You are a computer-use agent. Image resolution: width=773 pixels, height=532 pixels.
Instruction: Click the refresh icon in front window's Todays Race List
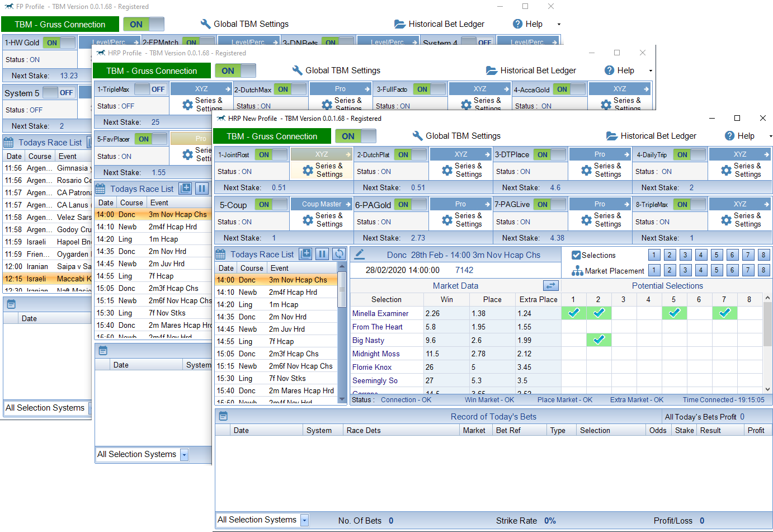pos(339,254)
